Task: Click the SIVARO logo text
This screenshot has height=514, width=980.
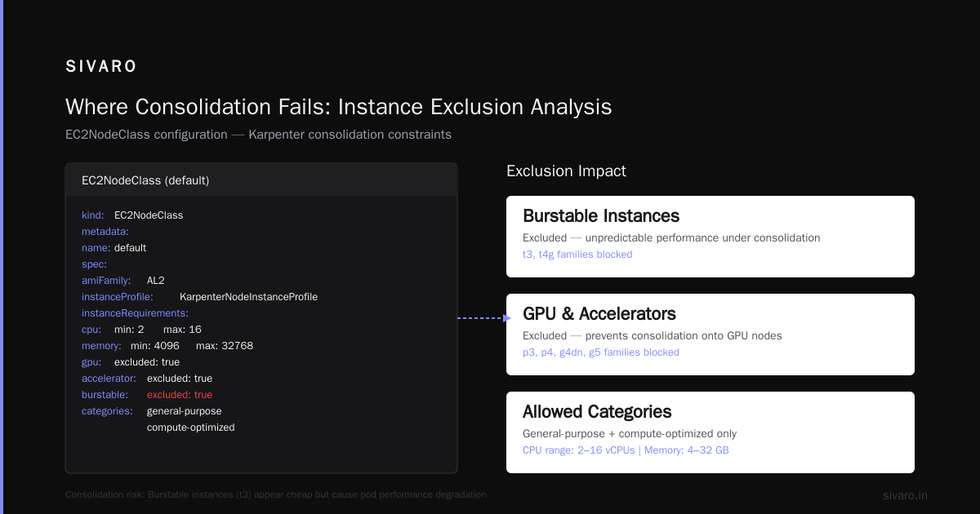Action: pyautogui.click(x=100, y=67)
